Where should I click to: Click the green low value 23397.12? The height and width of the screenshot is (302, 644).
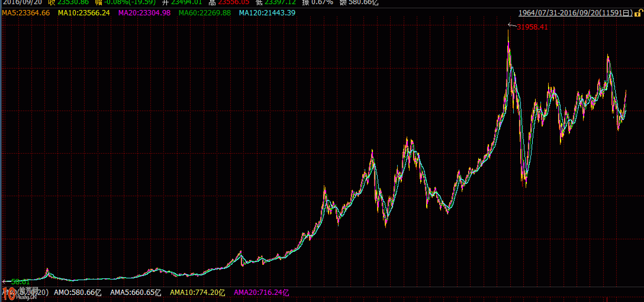280,2
